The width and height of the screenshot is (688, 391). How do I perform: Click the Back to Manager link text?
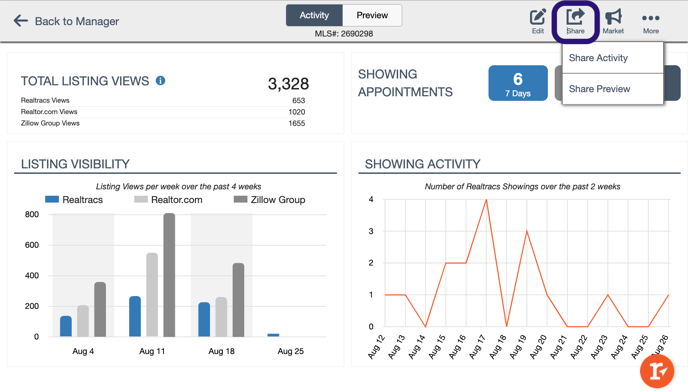point(77,21)
